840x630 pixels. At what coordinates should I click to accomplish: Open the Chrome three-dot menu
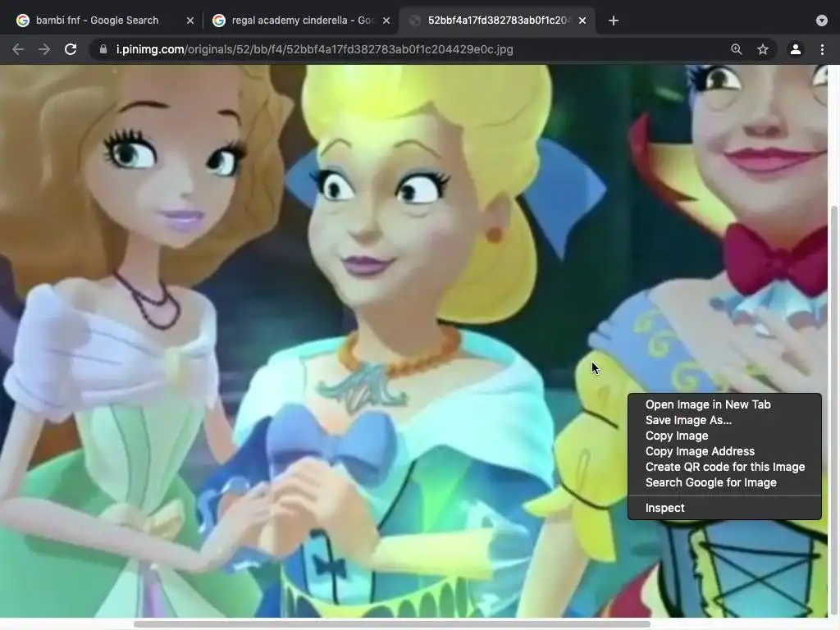pyautogui.click(x=822, y=49)
